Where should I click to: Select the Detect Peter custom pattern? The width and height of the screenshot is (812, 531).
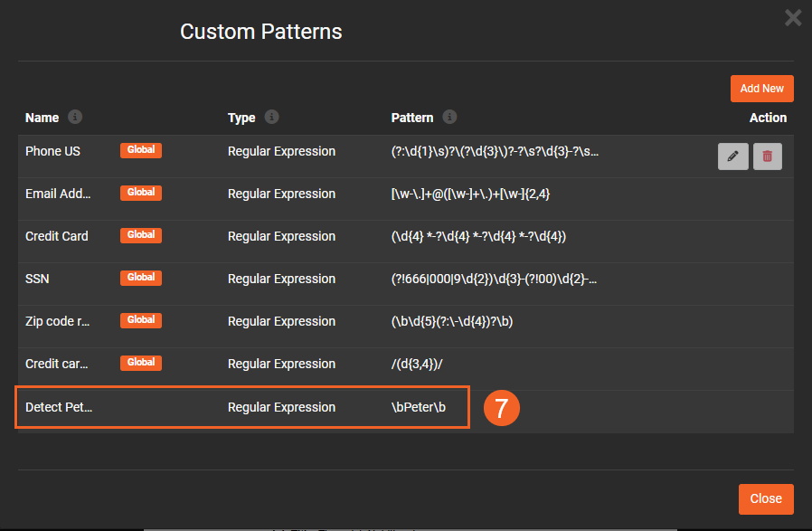pos(59,407)
